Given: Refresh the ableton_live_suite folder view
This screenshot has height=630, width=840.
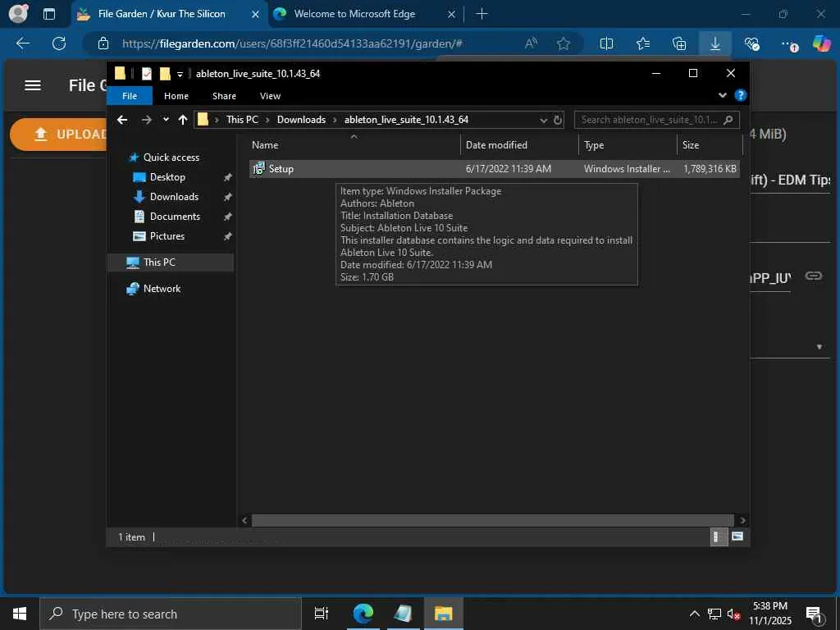Looking at the screenshot, I should tap(558, 120).
